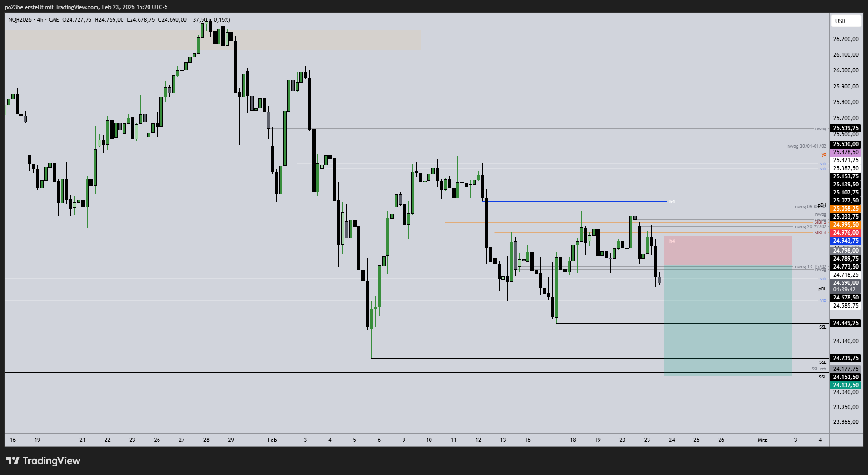Click the Mrz label on the time axis
This screenshot has height=475, width=868.
click(762, 440)
